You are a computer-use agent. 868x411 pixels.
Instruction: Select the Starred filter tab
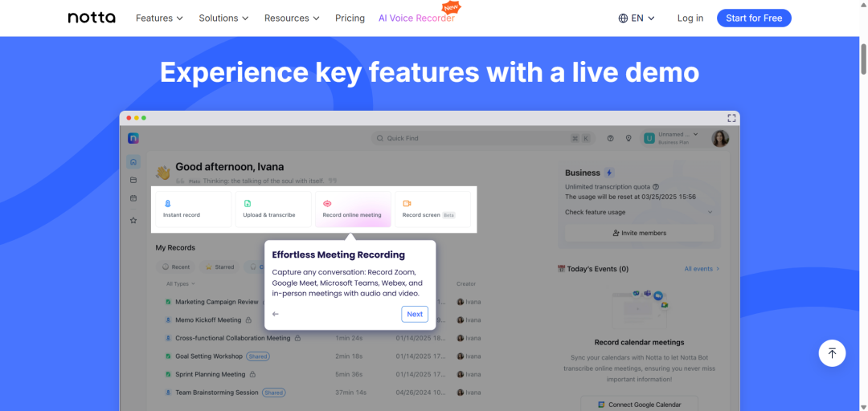[x=219, y=267]
